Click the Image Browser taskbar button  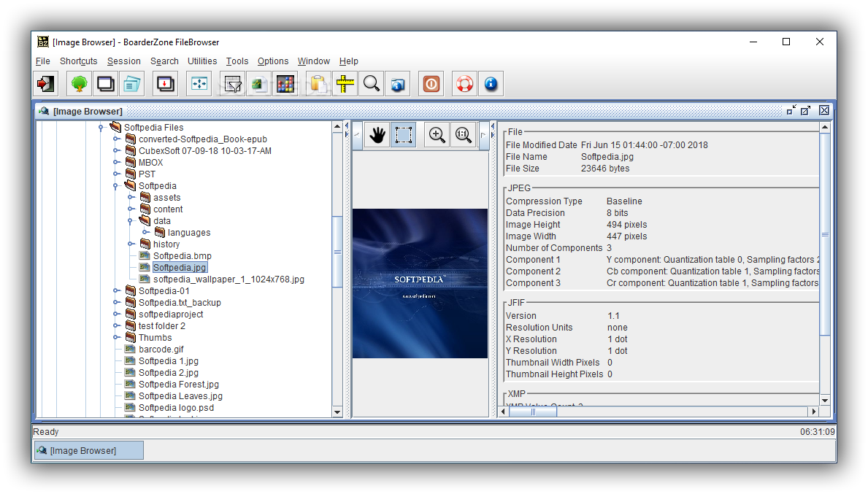(88, 450)
